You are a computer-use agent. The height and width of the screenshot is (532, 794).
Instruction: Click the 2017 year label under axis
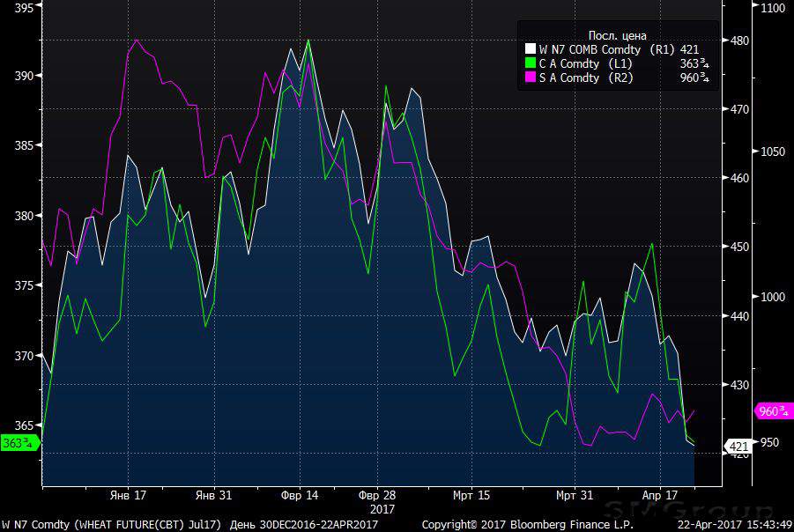382,508
